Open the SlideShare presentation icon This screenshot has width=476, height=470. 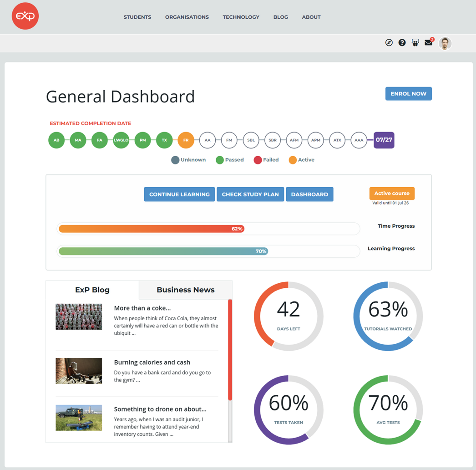pos(415,43)
